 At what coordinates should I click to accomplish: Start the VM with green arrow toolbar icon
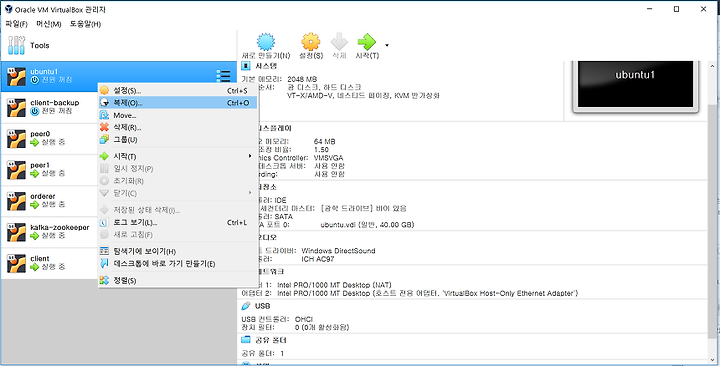tap(367, 42)
